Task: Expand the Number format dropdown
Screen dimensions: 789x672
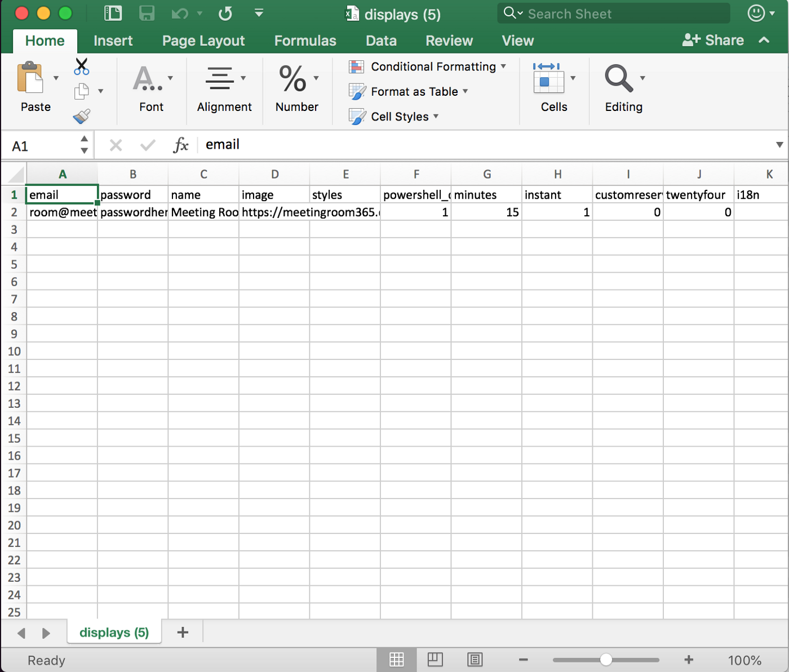Action: pos(316,78)
